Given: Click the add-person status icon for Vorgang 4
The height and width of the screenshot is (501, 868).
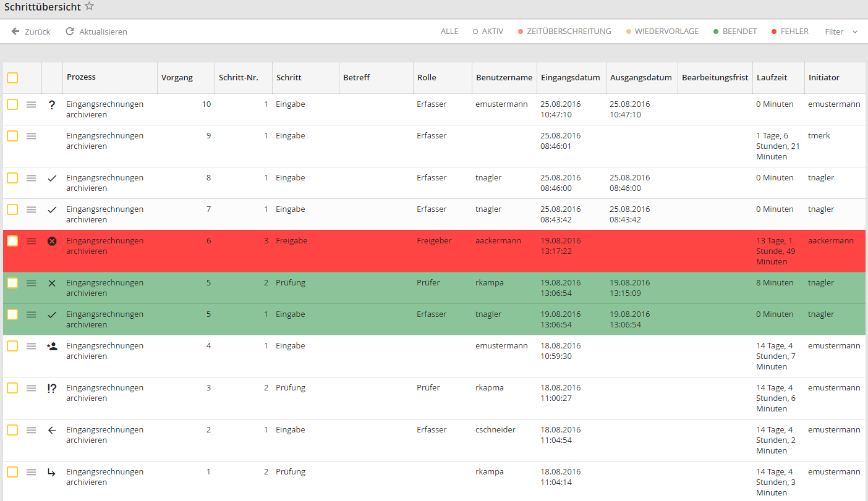Looking at the screenshot, I should click(x=52, y=346).
